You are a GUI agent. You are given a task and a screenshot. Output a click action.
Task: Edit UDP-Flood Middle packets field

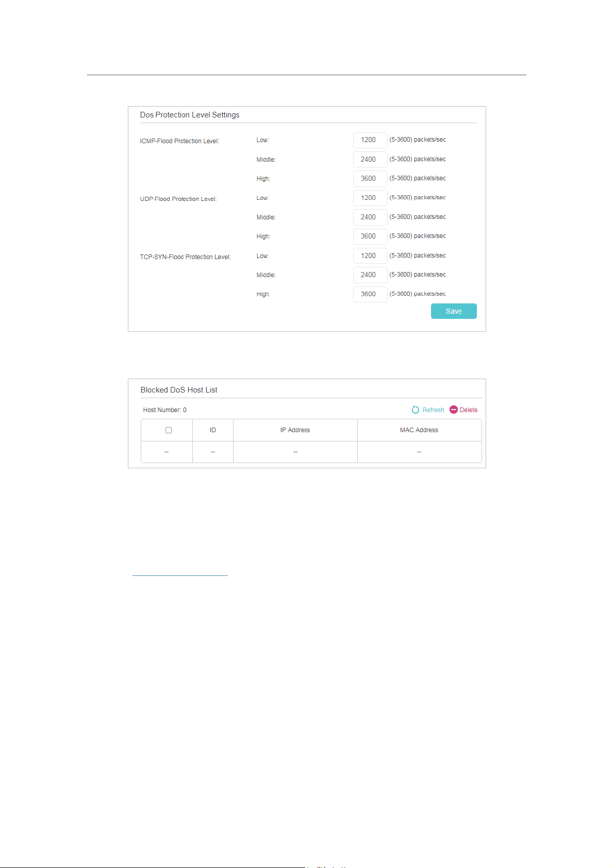click(x=370, y=217)
